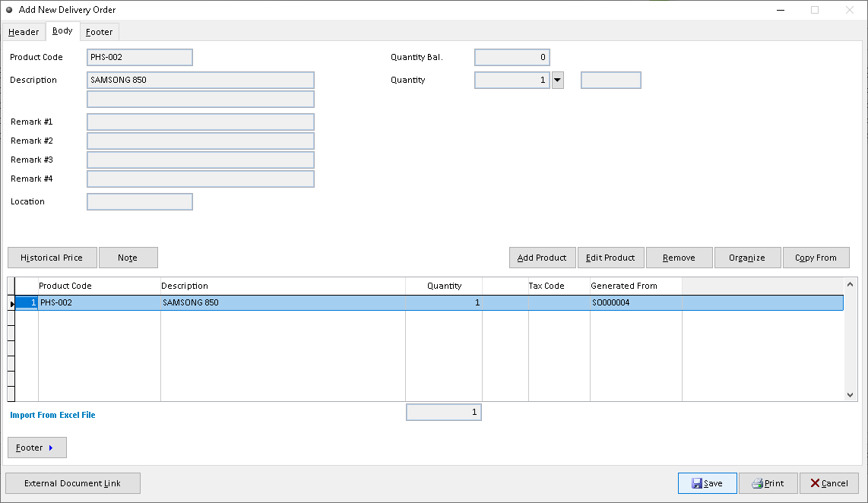868x503 pixels.
Task: Click the Description field SAMSONG 850
Action: [x=201, y=80]
